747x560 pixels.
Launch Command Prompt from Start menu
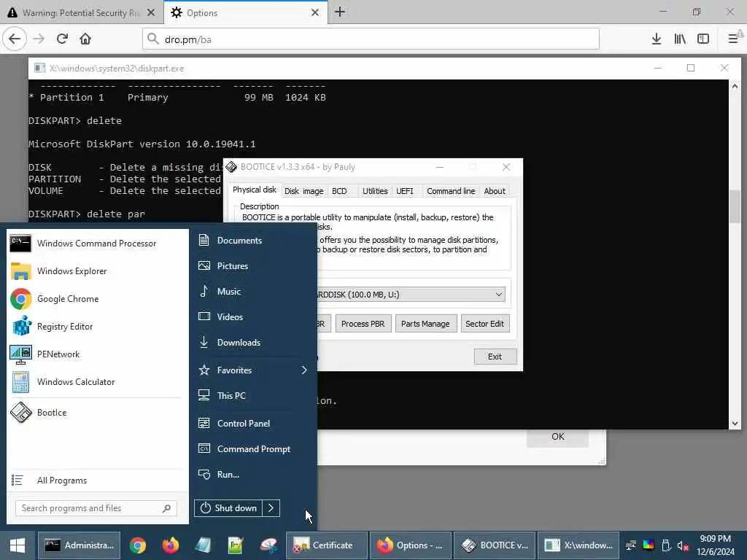[x=252, y=449]
